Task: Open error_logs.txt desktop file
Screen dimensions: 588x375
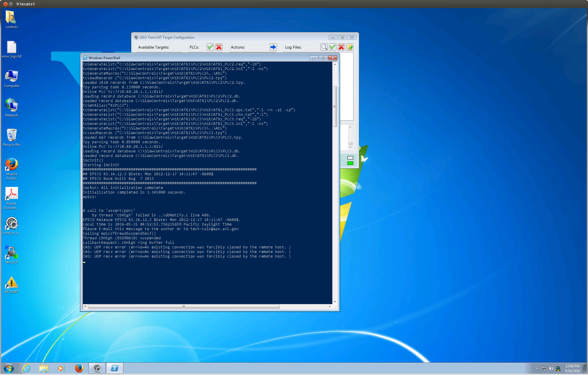Action: 11,49
